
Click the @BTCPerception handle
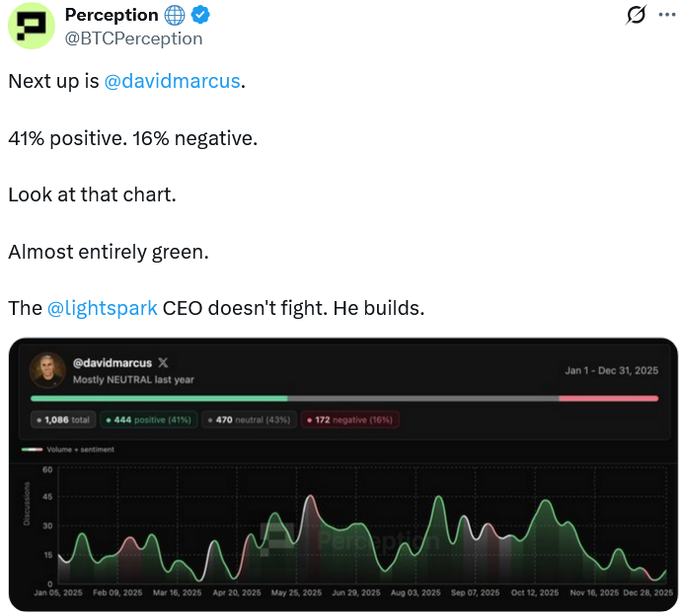pyautogui.click(x=133, y=38)
